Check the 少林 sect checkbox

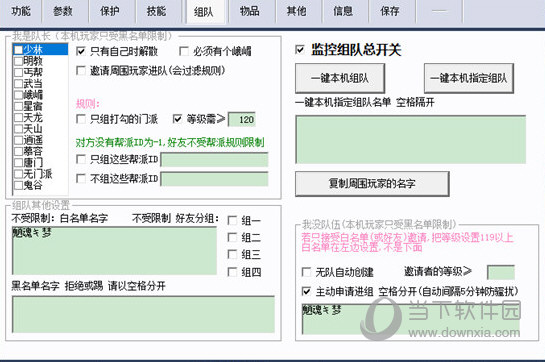click(x=18, y=50)
